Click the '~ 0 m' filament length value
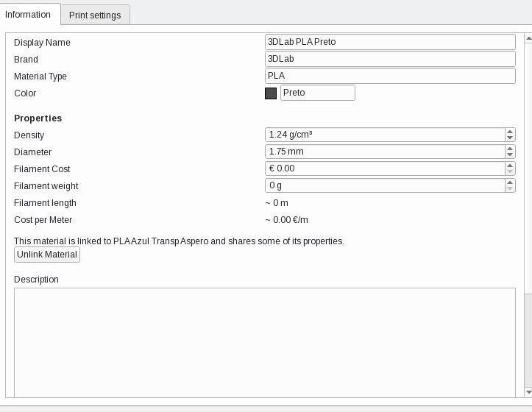532x412 pixels. pyautogui.click(x=277, y=203)
